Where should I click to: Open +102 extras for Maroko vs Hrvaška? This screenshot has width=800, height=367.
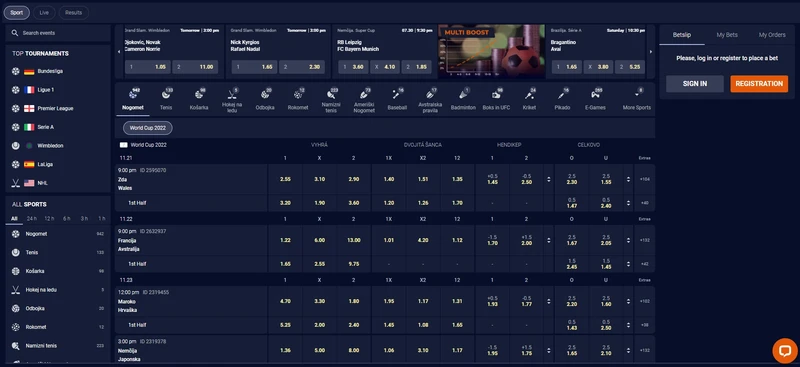644,301
